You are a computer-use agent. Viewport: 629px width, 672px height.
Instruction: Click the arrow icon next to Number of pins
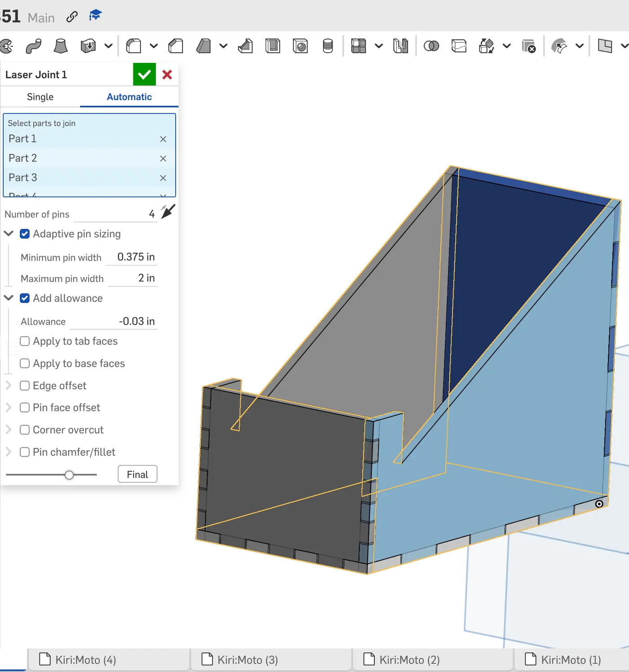(x=168, y=211)
